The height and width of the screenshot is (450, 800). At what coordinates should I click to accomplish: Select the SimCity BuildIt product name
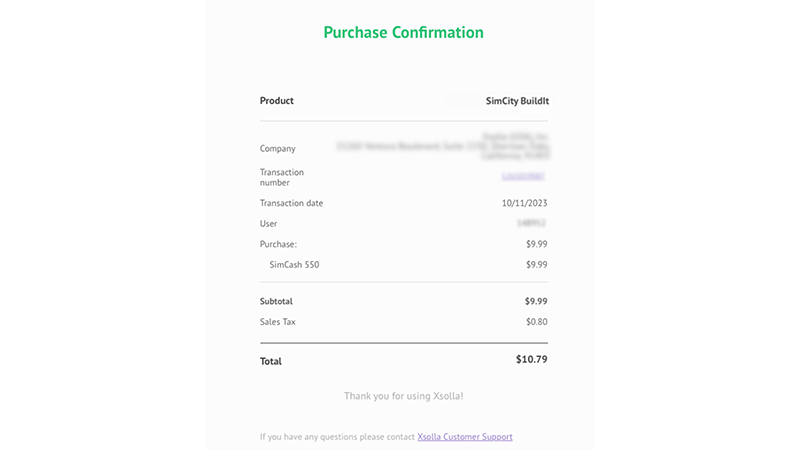tap(517, 101)
